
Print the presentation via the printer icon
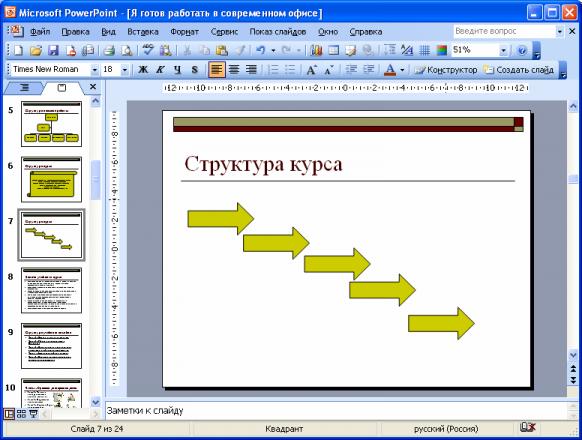(109, 50)
